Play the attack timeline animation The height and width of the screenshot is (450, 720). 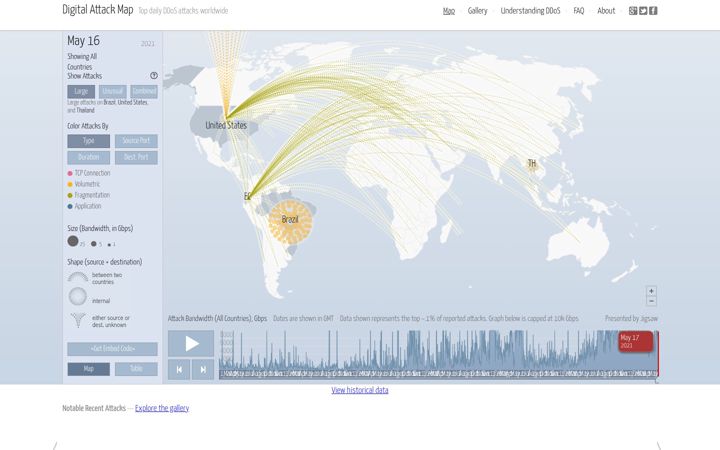coord(191,343)
